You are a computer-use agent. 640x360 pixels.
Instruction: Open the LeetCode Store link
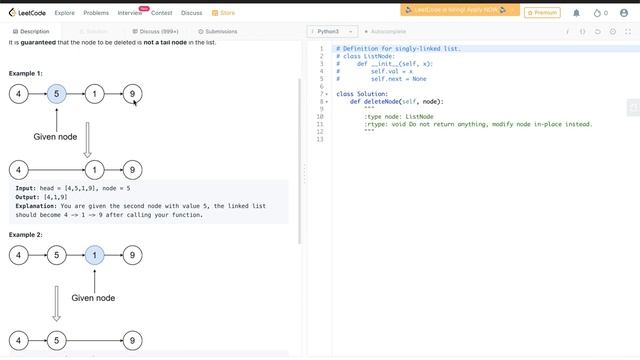click(223, 13)
